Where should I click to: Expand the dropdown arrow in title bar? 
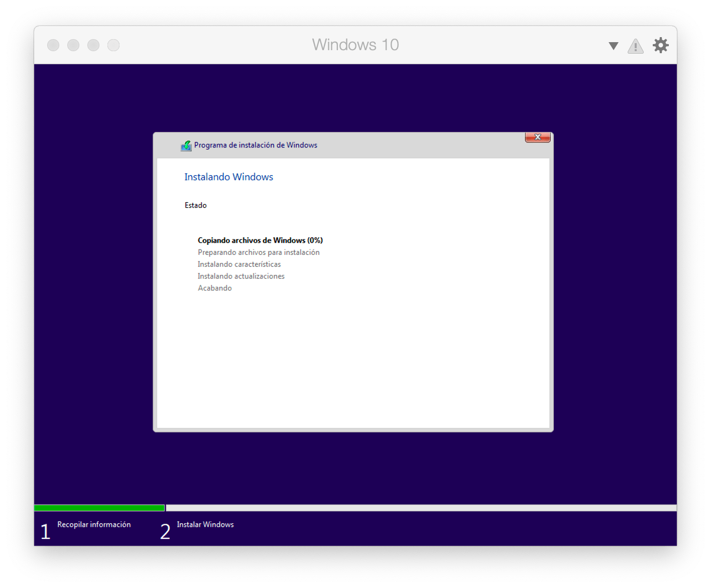point(613,46)
